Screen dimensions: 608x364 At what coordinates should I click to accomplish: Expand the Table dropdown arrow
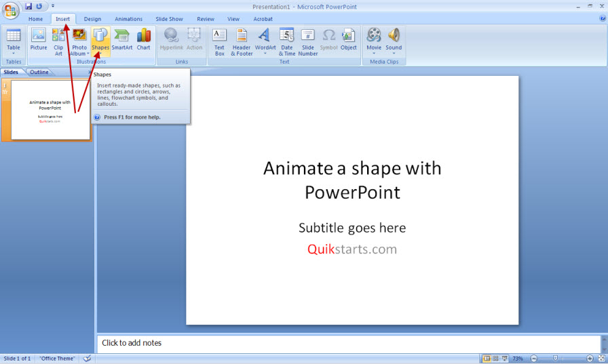coord(13,54)
